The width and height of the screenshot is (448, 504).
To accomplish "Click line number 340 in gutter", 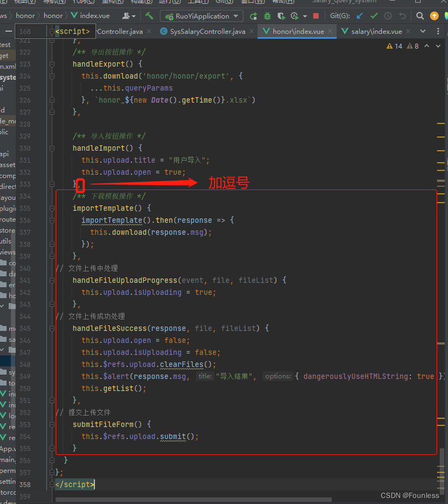I will [25, 269].
